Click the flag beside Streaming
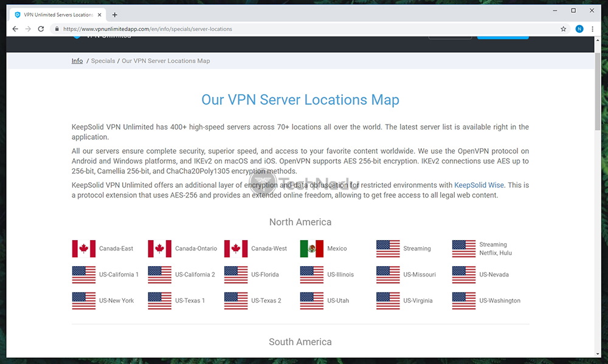This screenshot has width=608, height=364. coord(388,249)
